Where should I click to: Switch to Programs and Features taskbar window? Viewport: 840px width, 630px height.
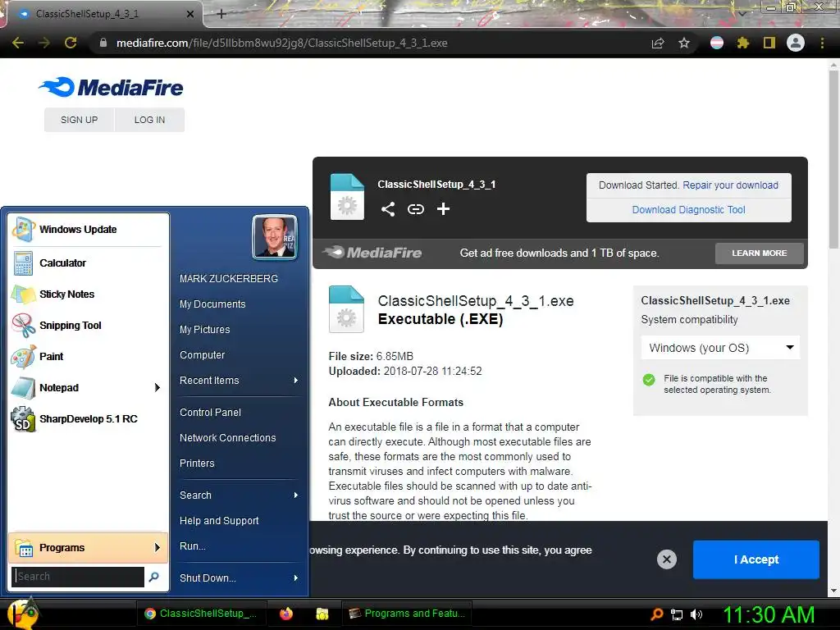[x=407, y=614]
